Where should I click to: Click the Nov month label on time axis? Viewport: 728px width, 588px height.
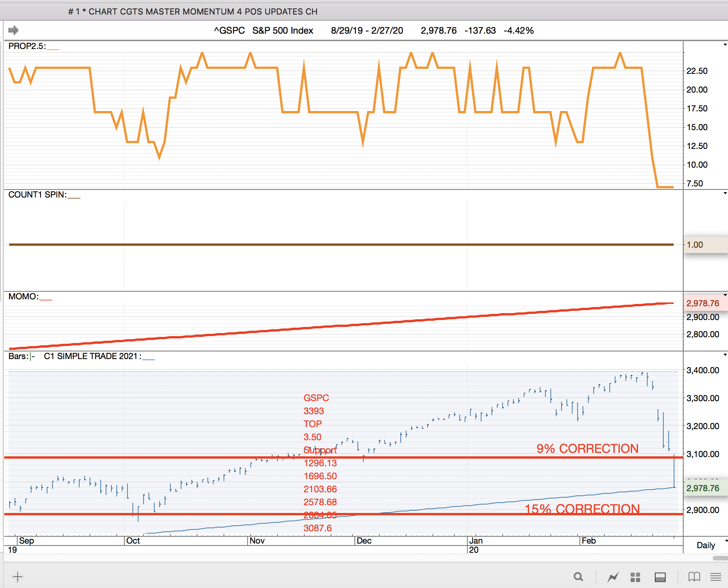point(257,541)
